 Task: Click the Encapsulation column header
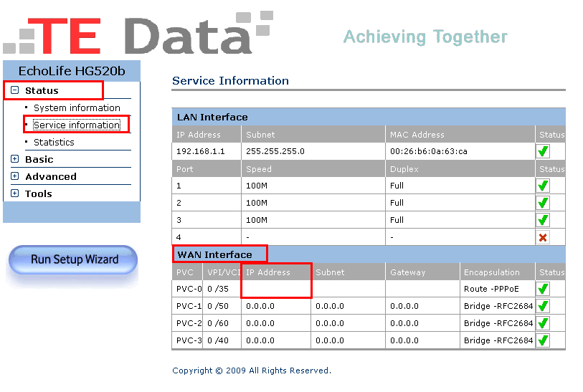pos(491,272)
